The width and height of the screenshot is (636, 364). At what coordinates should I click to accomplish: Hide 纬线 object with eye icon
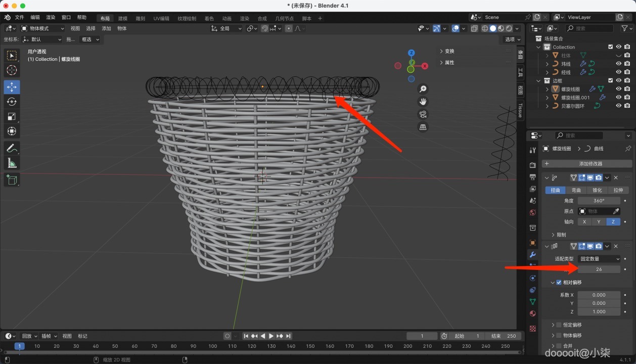[x=618, y=64]
